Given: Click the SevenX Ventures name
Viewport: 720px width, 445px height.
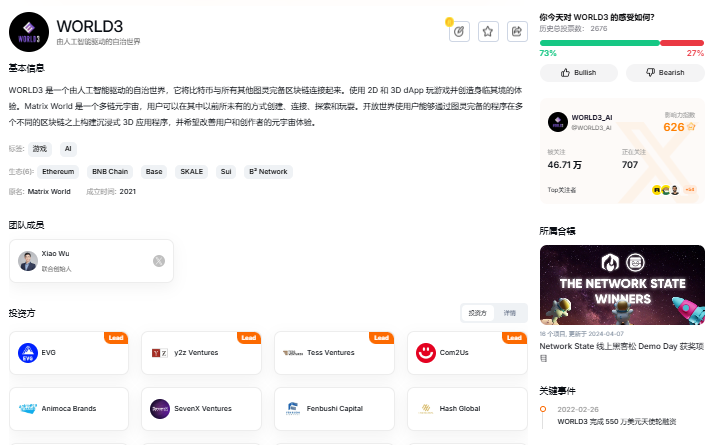Looking at the screenshot, I should pyautogui.click(x=203, y=409).
